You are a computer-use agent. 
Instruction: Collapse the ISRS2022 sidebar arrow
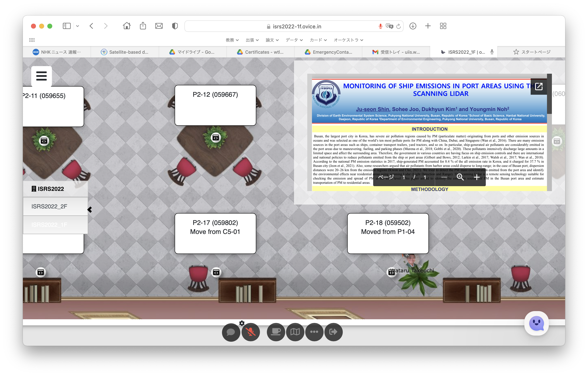(x=90, y=210)
